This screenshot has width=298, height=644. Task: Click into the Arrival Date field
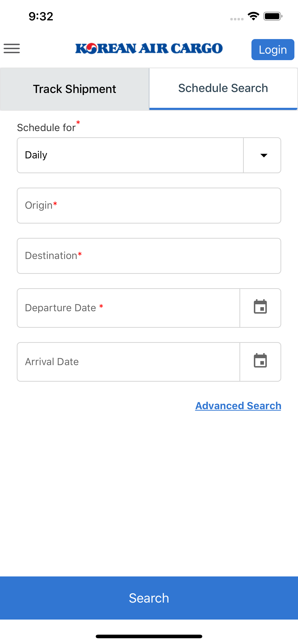(128, 362)
